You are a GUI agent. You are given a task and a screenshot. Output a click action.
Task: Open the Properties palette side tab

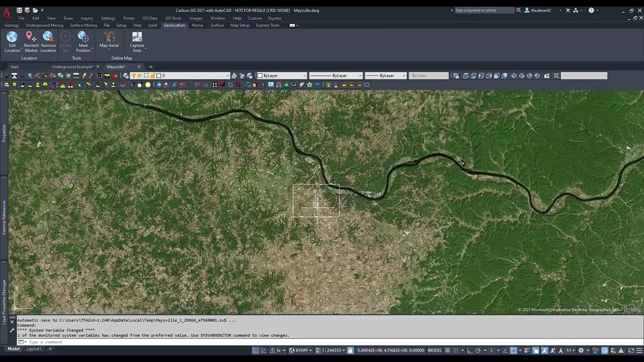point(4,133)
